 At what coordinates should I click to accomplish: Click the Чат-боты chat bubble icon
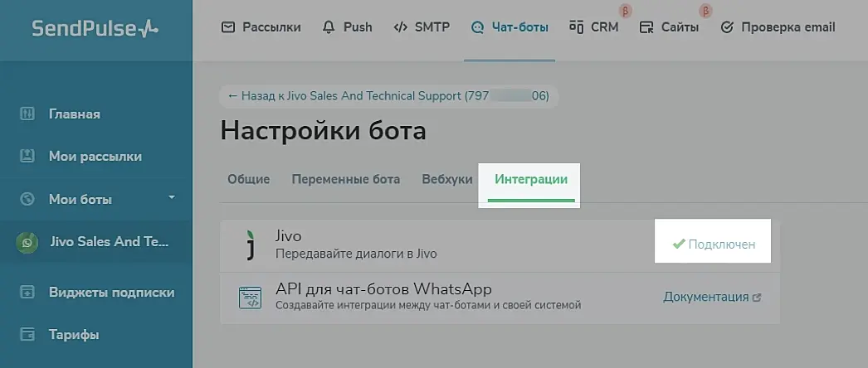(477, 27)
